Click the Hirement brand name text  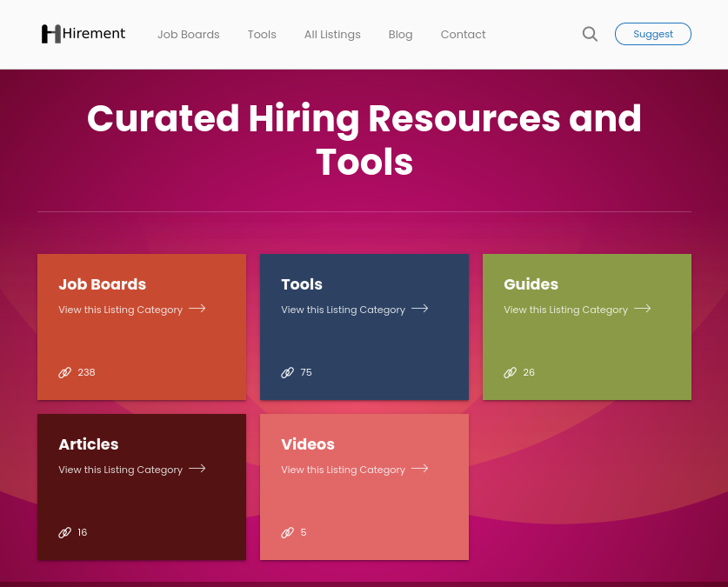click(x=94, y=34)
